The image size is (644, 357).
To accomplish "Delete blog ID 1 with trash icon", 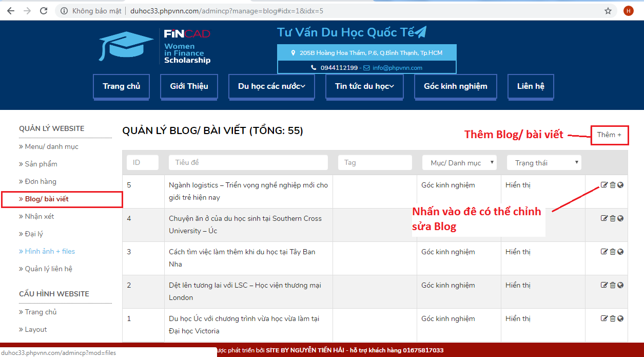I will pos(612,318).
